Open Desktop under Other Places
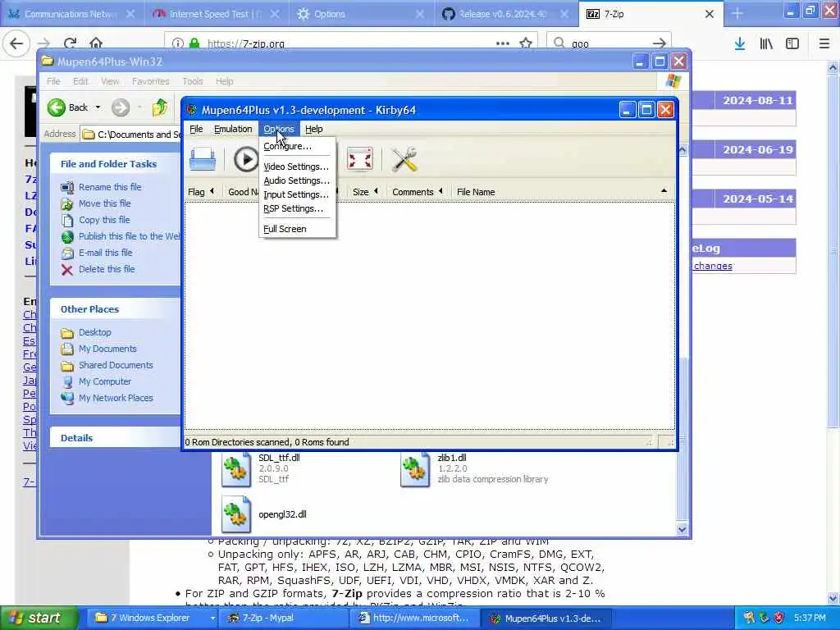Viewport: 840px width, 630px height. (95, 333)
